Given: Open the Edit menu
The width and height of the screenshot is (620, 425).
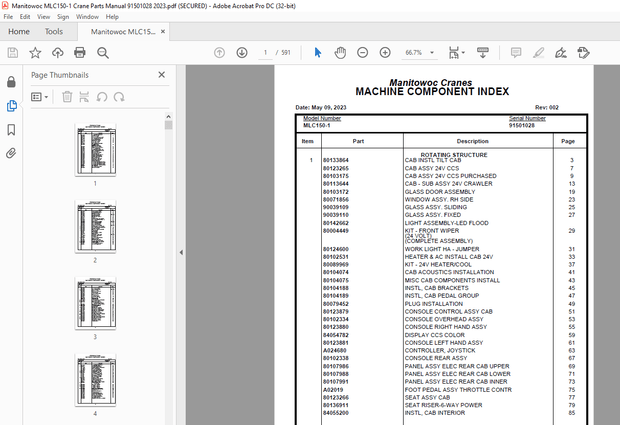Looking at the screenshot, I should click(x=25, y=17).
